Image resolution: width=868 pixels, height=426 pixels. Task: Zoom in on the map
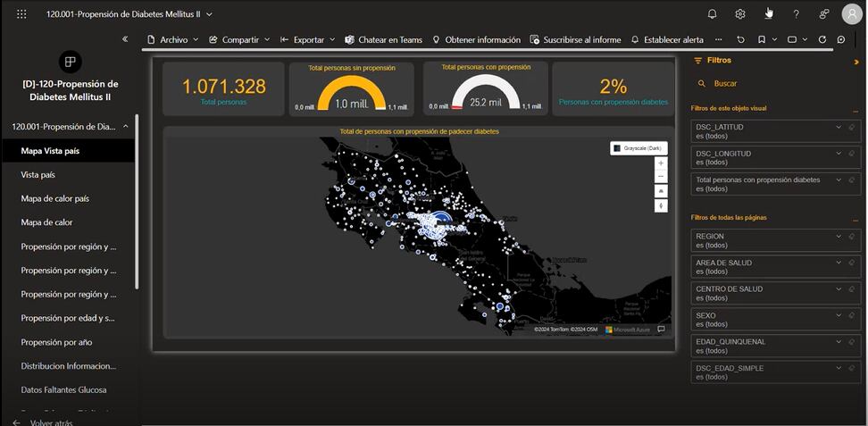pos(661,163)
